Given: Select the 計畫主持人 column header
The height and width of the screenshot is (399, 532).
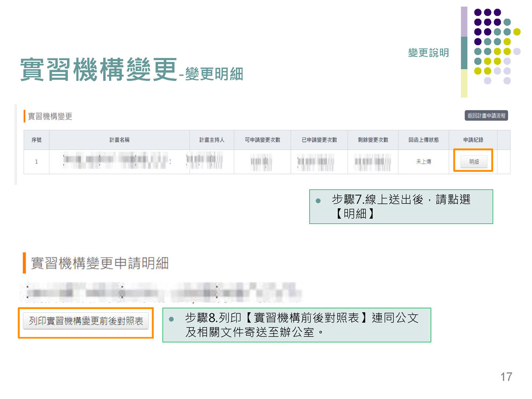Looking at the screenshot, I should pos(212,140).
